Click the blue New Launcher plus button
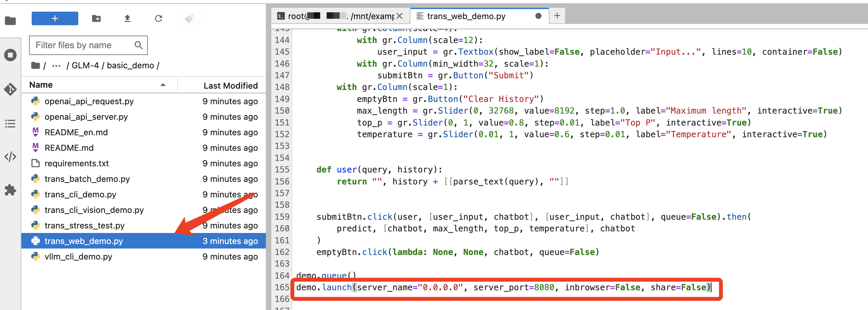 (55, 18)
